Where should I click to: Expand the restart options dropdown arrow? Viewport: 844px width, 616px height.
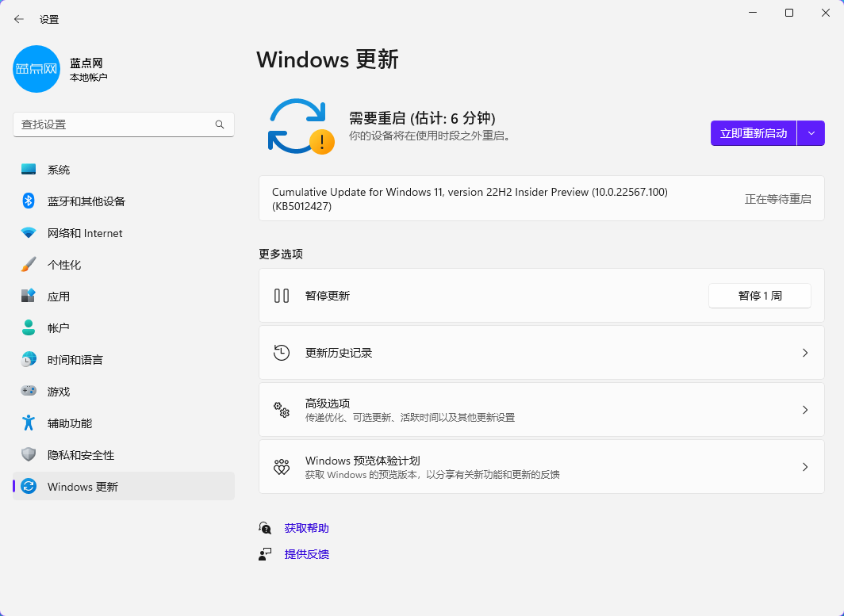811,133
